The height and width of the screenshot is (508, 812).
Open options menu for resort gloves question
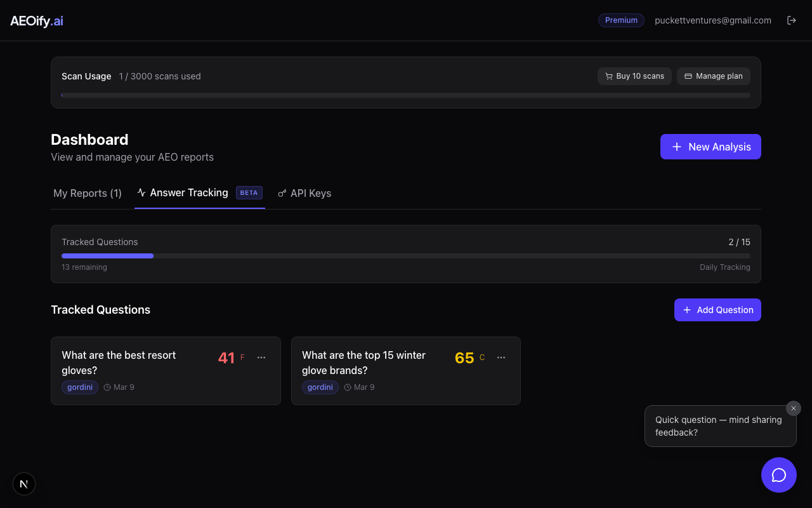261,358
